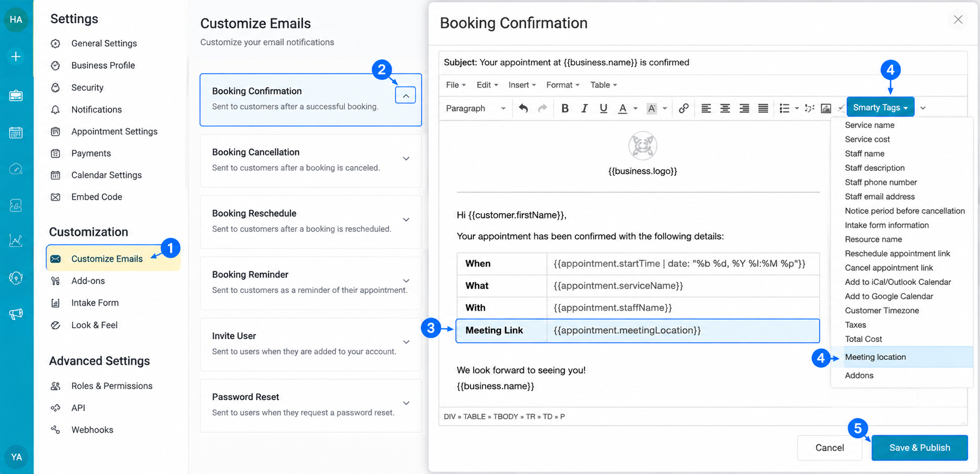Center align the text

click(725, 108)
